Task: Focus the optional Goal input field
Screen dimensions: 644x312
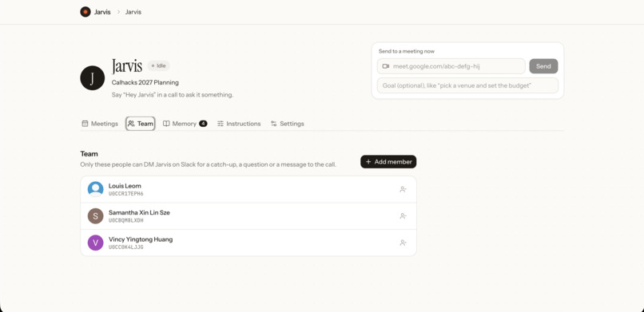Action: point(467,85)
